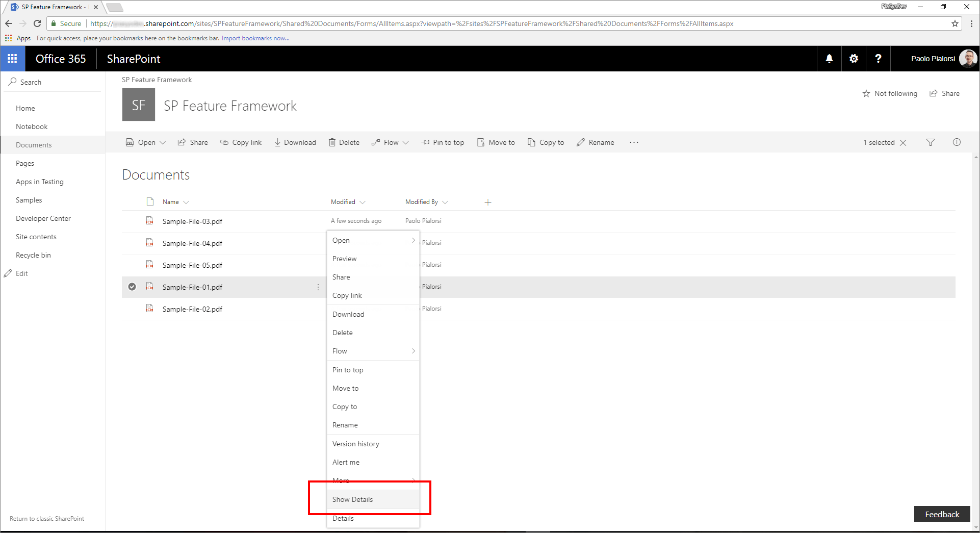This screenshot has width=980, height=533.
Task: Toggle Not following for the site
Action: 890,93
